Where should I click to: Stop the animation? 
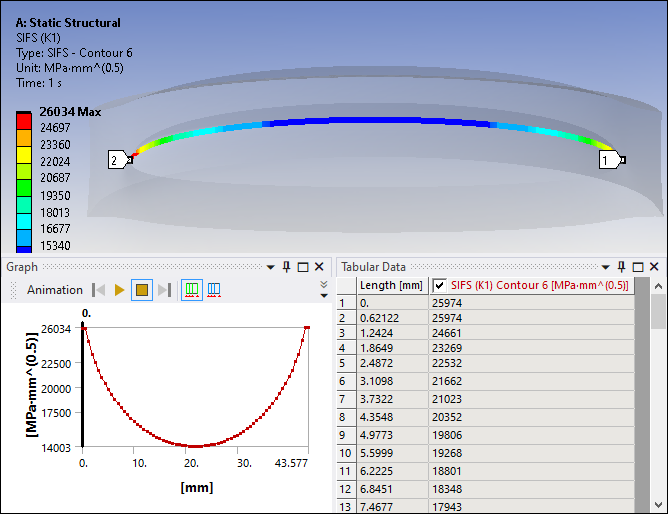142,290
